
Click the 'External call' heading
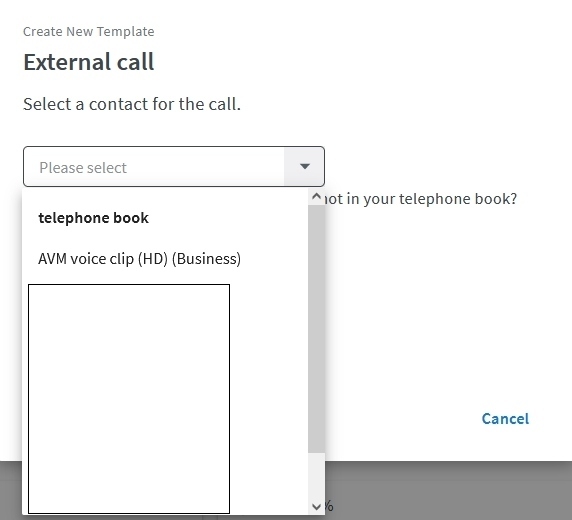click(x=89, y=62)
